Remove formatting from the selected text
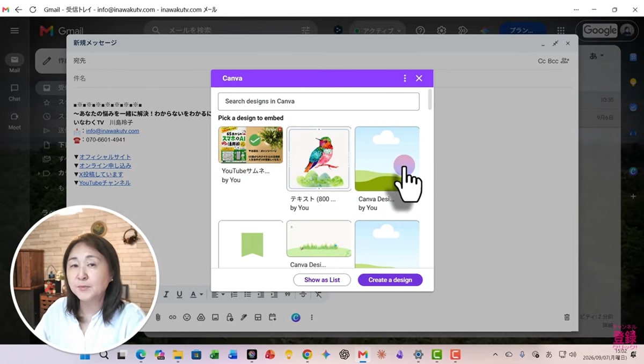Screen dimensions: 644x364 tap(318, 294)
